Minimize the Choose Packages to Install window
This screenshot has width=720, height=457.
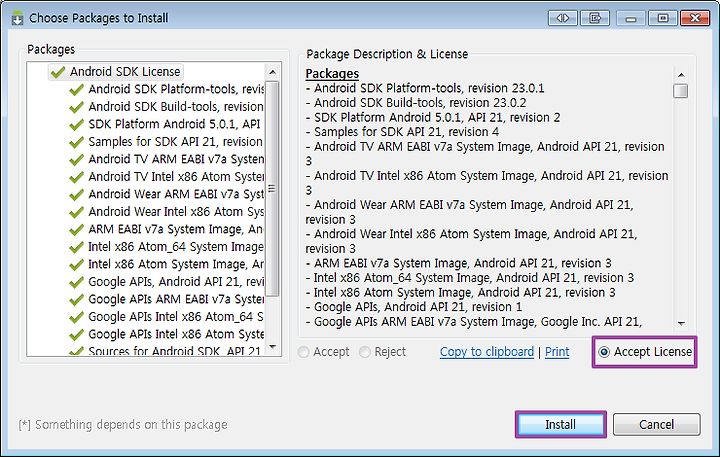(631, 18)
